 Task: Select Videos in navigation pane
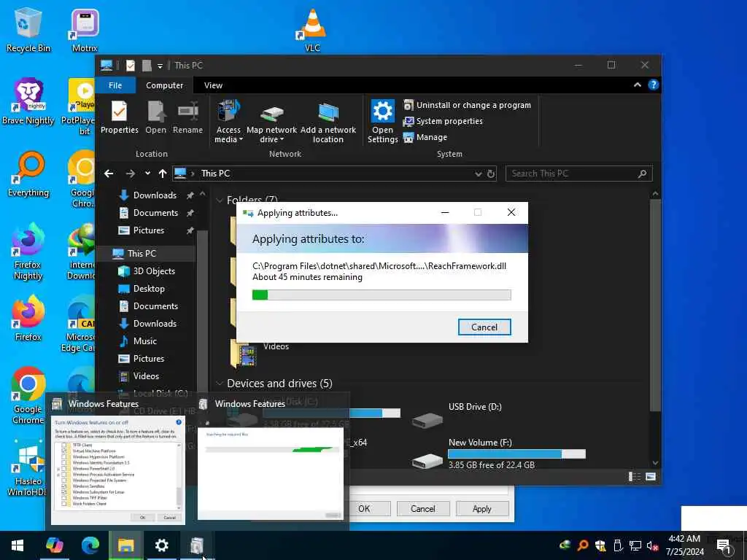(146, 376)
